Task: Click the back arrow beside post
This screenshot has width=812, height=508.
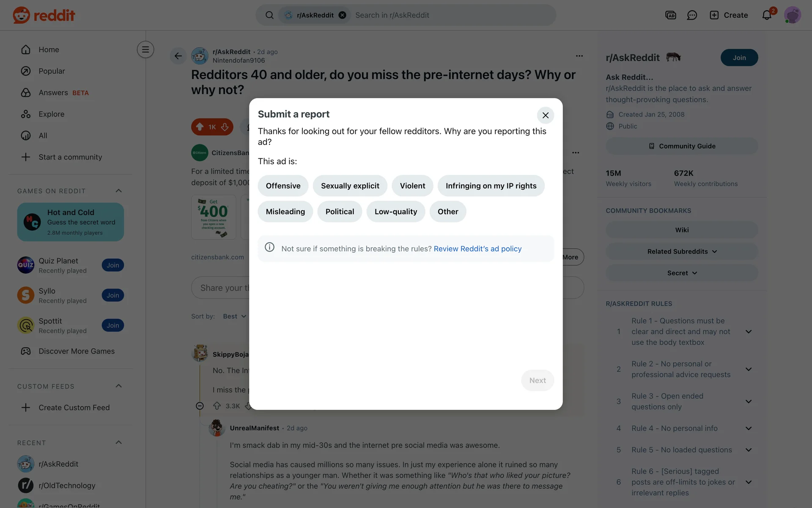Action: tap(178, 56)
